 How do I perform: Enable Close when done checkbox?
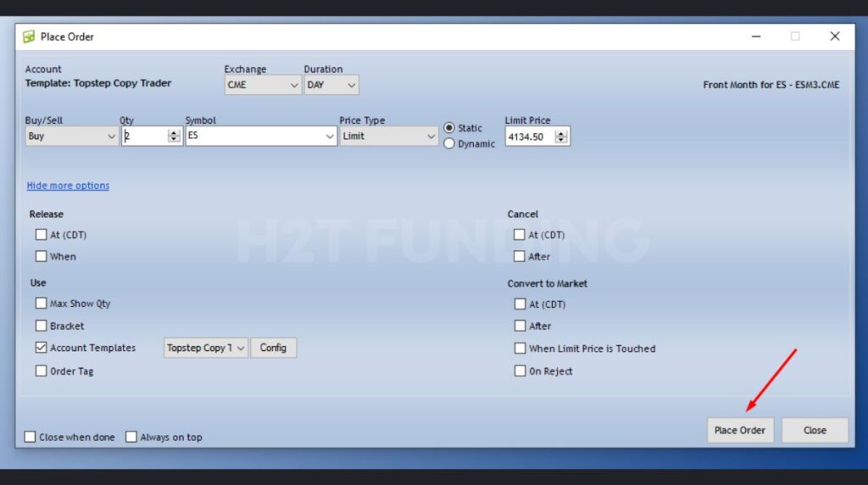[30, 437]
